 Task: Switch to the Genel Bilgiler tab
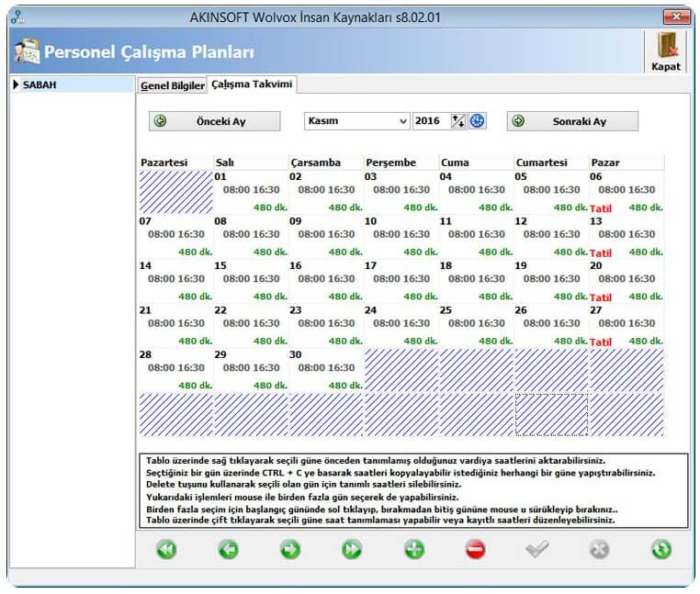point(173,85)
